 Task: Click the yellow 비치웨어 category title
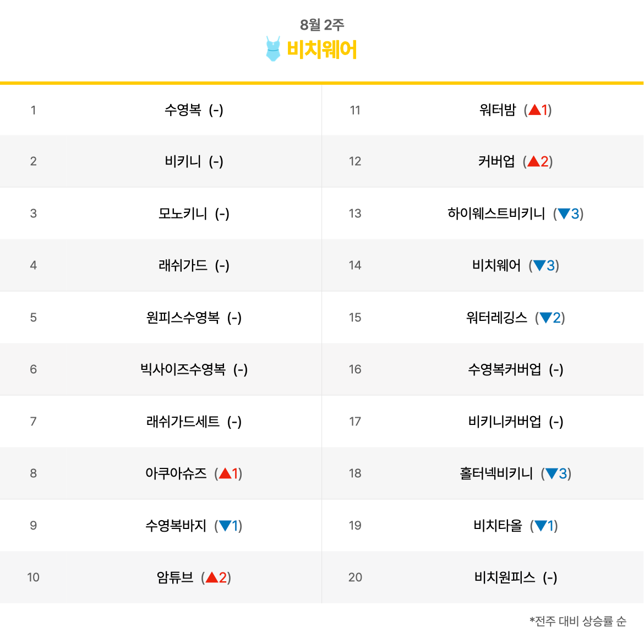click(321, 50)
